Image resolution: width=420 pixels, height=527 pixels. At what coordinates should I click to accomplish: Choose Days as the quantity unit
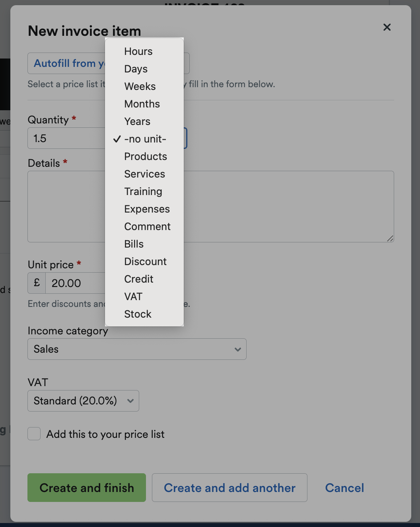pos(136,68)
